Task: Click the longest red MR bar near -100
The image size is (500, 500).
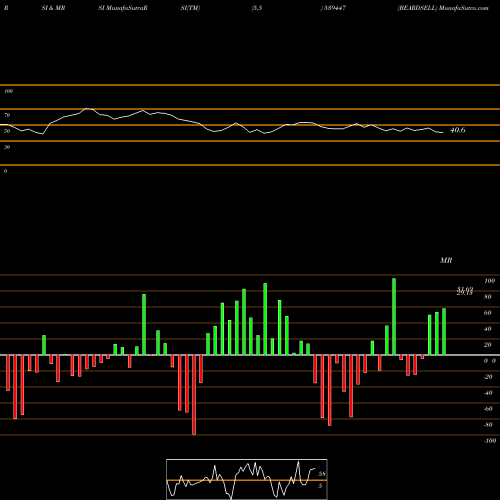Action: point(194,395)
